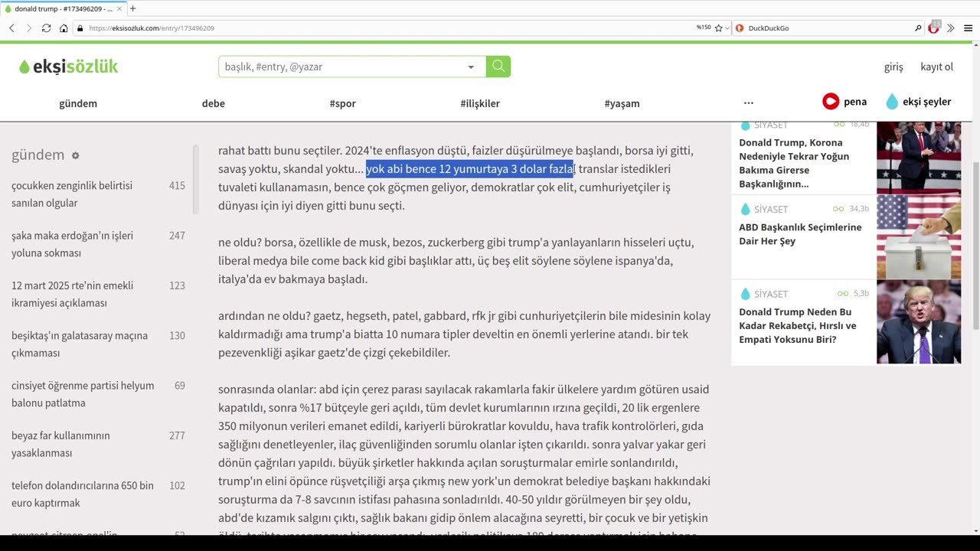Viewport: 980px width, 551px height.
Task: Open the bookmark star dropdown arrow
Action: pos(727,28)
